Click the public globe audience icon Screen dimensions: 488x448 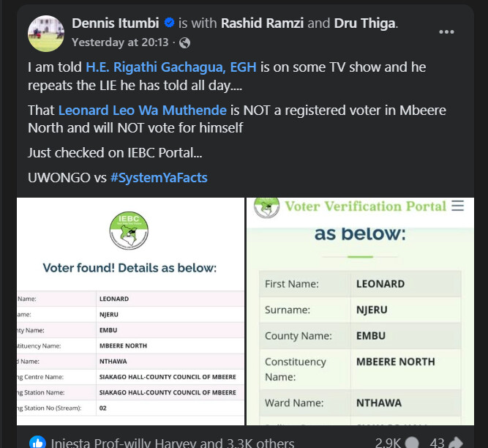(185, 42)
